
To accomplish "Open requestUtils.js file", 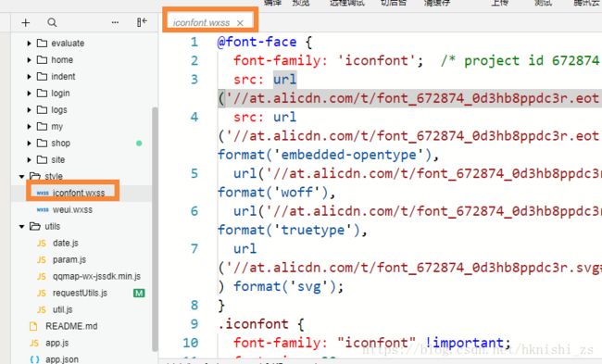I will click(81, 293).
